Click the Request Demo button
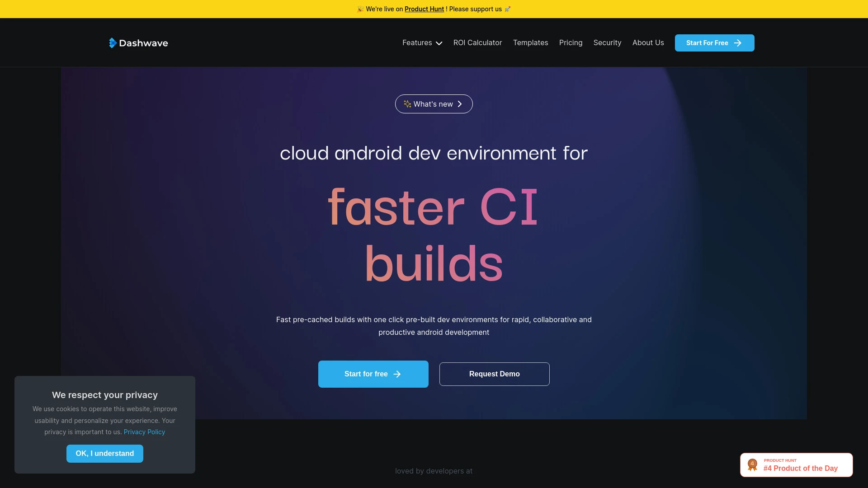Screen dimensions: 868x488 click(x=494, y=374)
